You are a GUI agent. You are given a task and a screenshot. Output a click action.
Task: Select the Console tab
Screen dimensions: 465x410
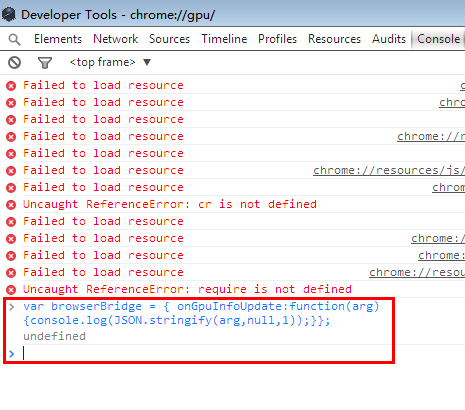coord(439,39)
